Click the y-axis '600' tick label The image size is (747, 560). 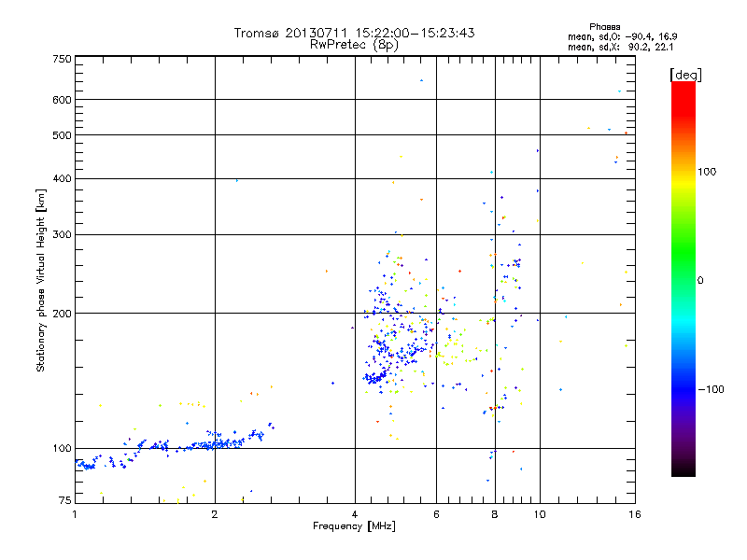[x=62, y=100]
